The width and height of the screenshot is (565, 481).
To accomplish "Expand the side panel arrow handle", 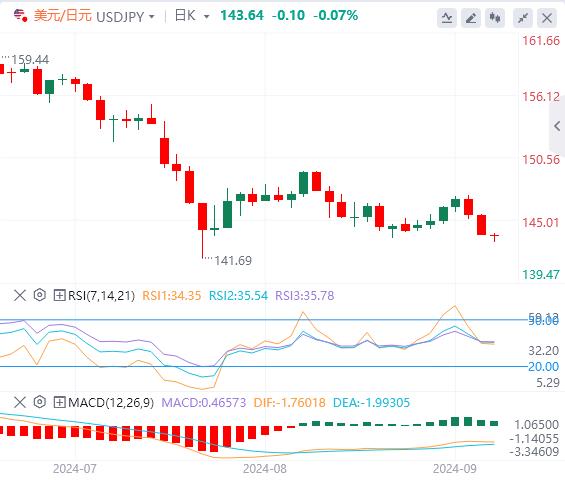I will (x=557, y=126).
